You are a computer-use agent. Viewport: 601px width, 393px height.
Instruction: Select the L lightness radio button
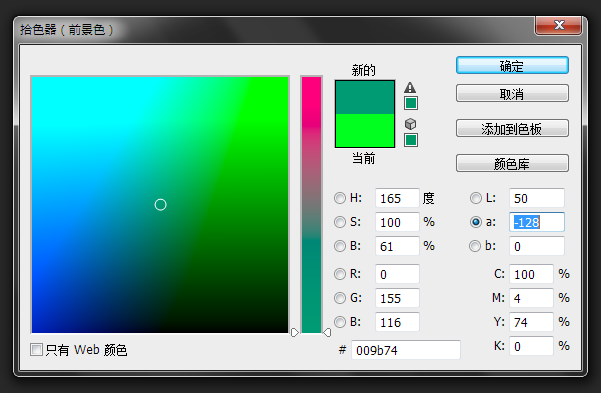(x=476, y=198)
